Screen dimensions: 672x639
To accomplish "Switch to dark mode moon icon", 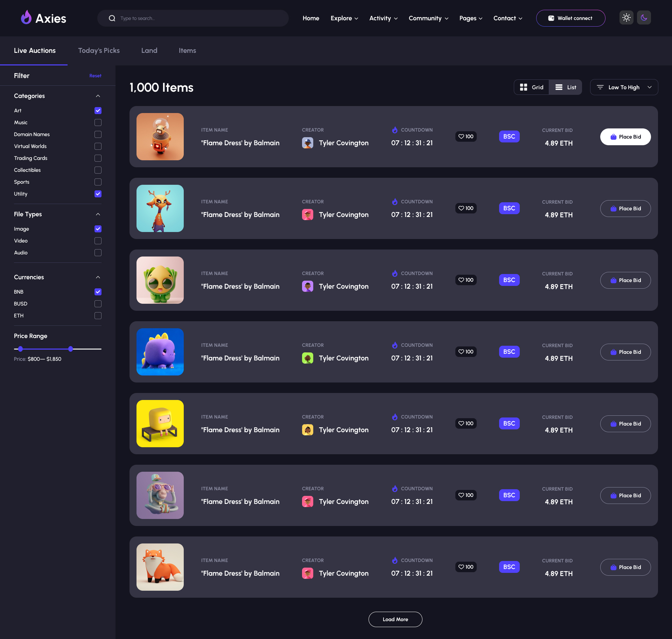I will point(644,17).
